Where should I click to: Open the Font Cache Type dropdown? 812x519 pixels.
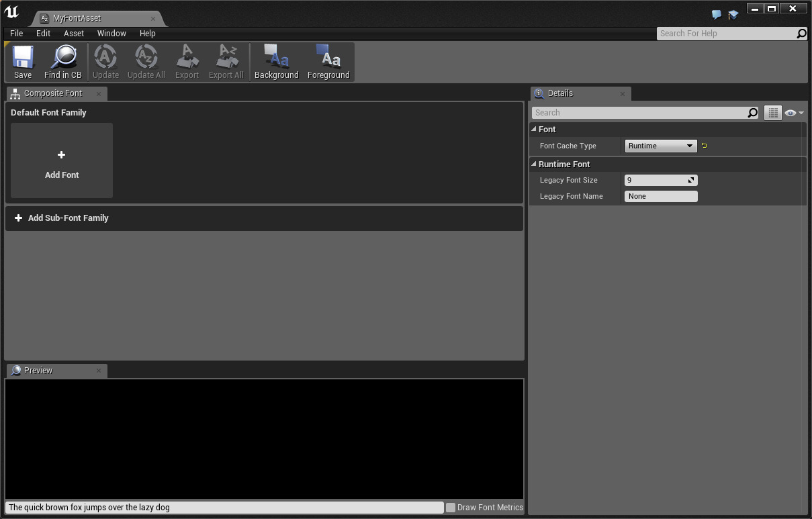point(661,146)
